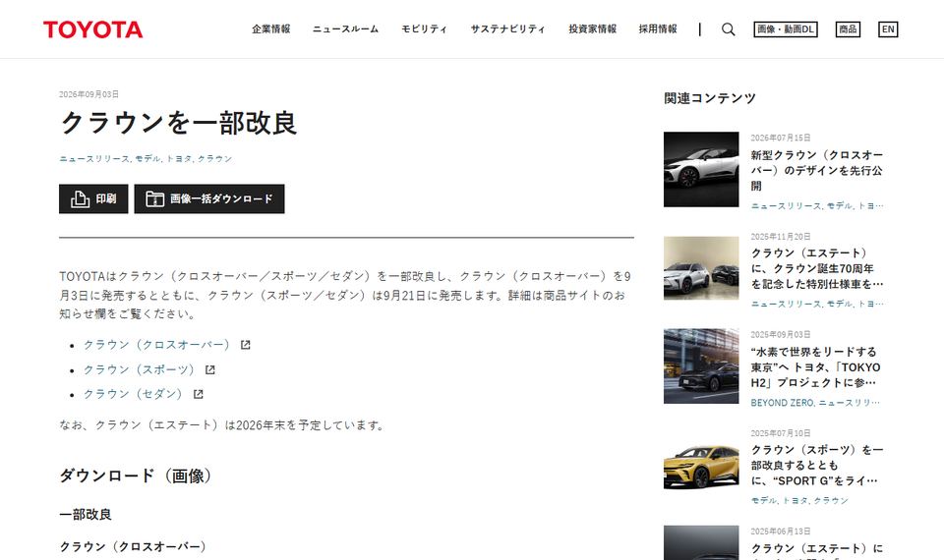Open the yellow クラウン（スポーツ） thumbnail

[701, 466]
